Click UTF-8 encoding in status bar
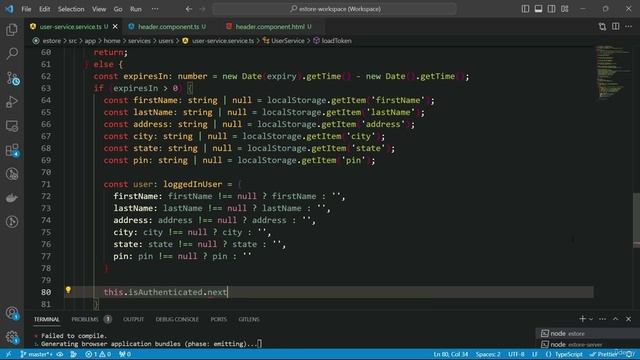The width and height of the screenshot is (640, 360). (516, 354)
